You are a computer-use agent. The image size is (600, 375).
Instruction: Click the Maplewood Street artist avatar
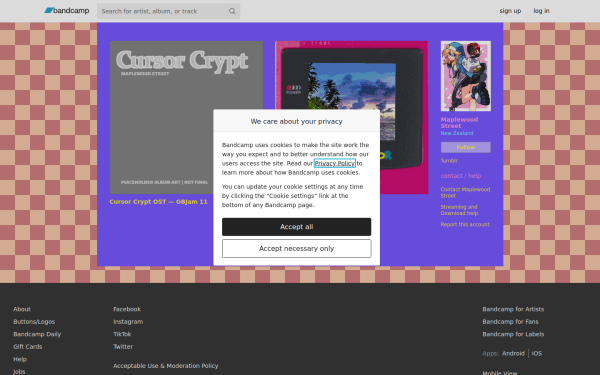click(x=466, y=76)
